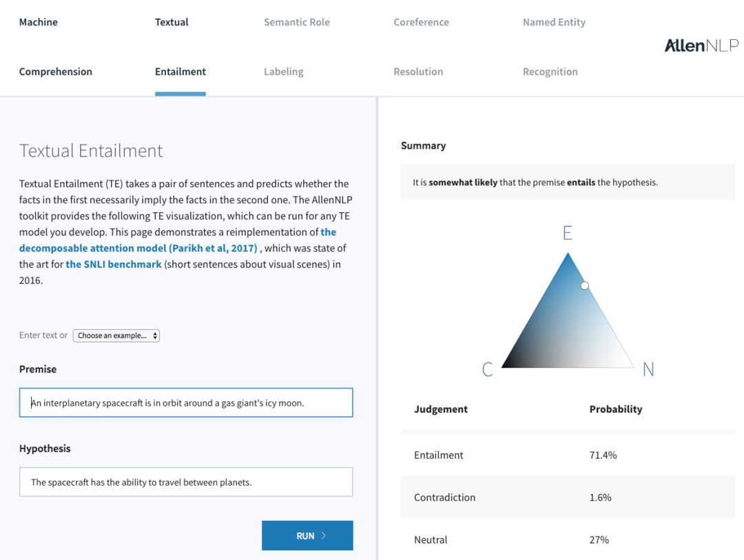
Task: Go to the Coreference Resolution tab
Action: (421, 47)
